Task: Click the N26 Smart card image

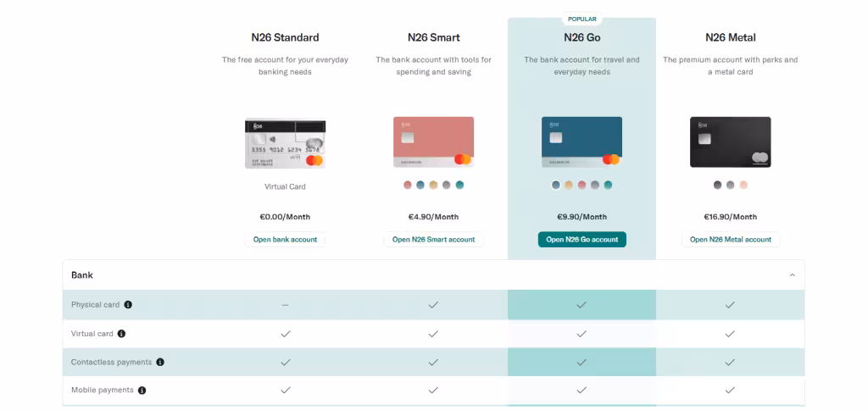Action: 433,142
